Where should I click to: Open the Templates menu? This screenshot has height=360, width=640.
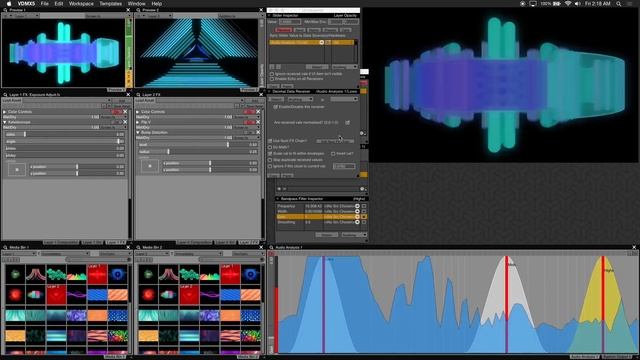click(111, 3)
